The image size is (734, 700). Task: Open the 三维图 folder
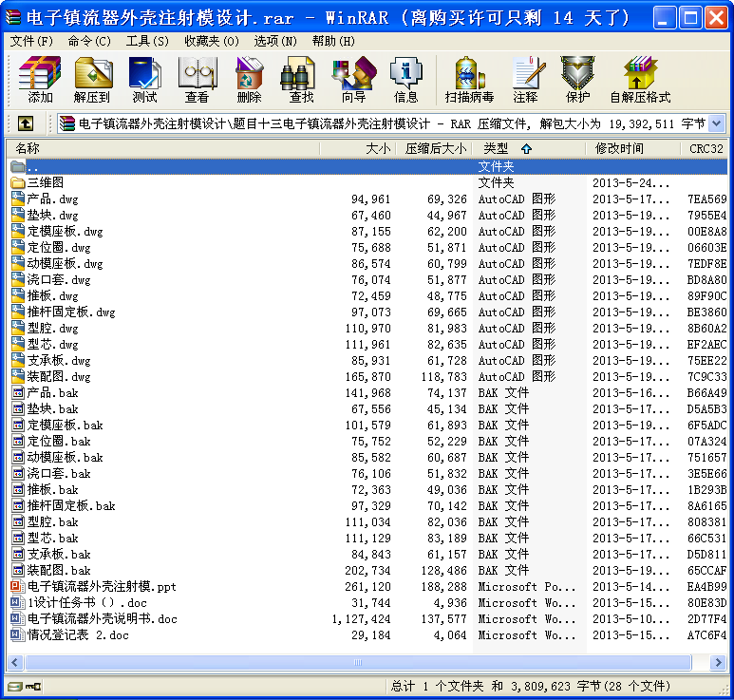[x=46, y=182]
